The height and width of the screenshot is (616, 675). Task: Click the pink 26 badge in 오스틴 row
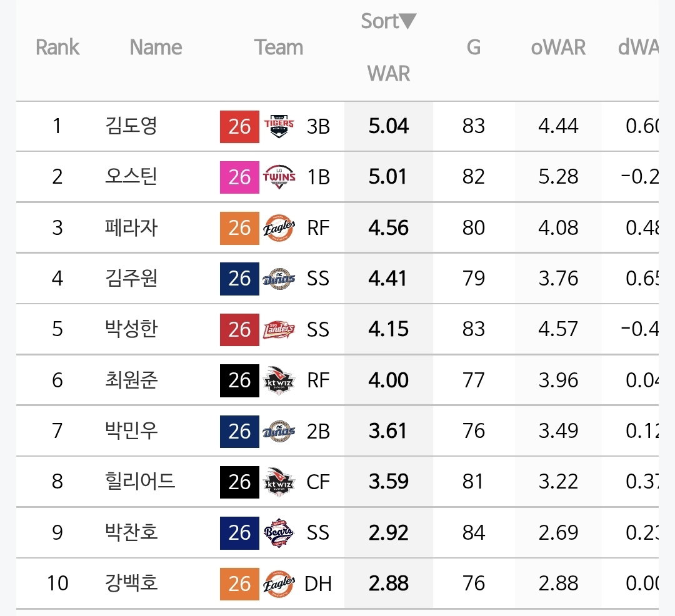[x=239, y=177]
